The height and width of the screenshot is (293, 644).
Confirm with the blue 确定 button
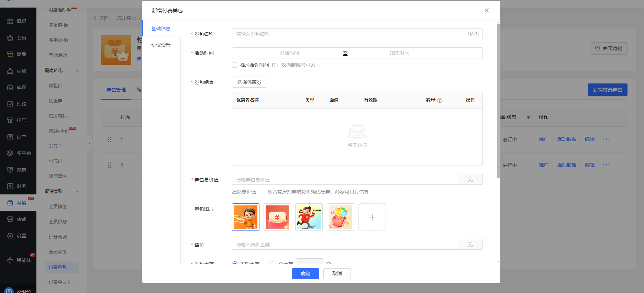[x=305, y=274]
